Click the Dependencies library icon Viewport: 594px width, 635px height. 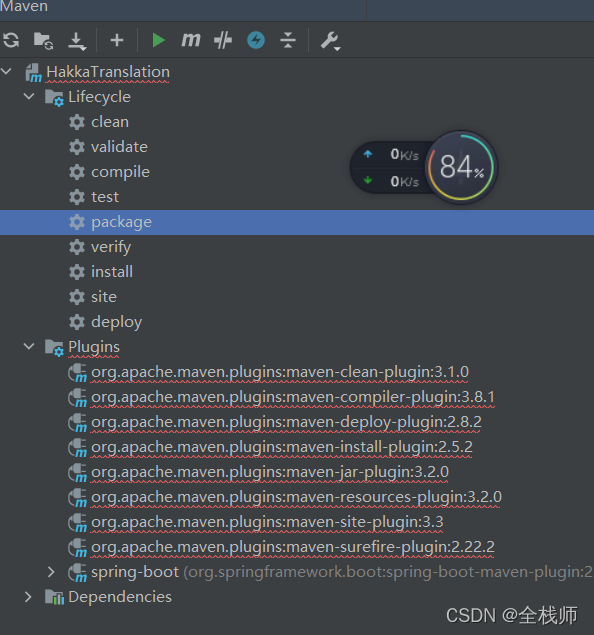[x=54, y=597]
